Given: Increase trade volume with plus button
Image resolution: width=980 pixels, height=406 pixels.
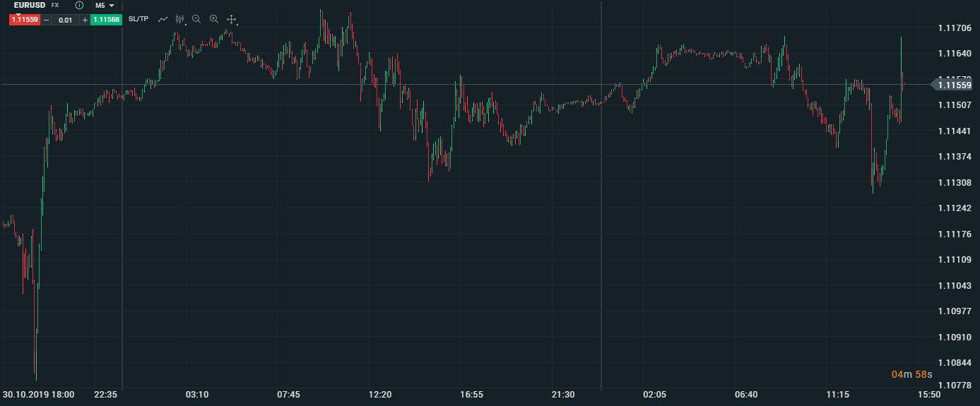Looking at the screenshot, I should pos(85,20).
